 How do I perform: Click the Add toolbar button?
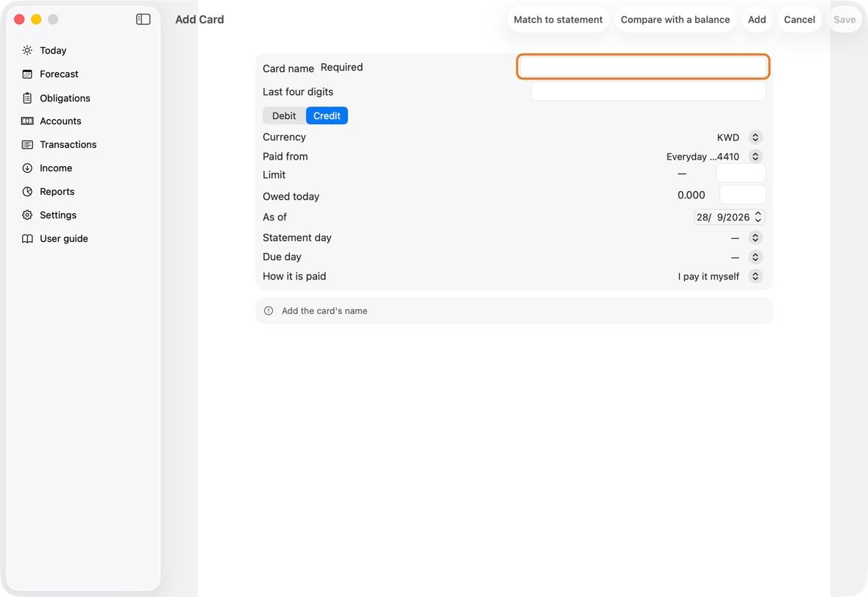[x=757, y=19]
